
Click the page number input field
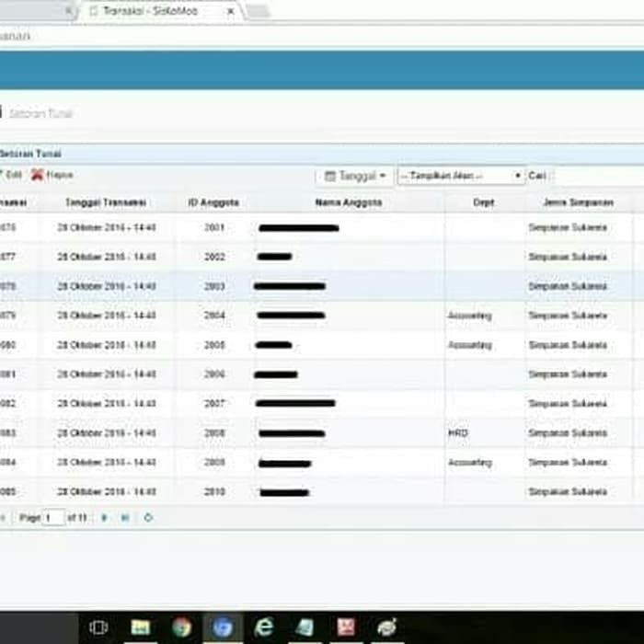[x=53, y=517]
